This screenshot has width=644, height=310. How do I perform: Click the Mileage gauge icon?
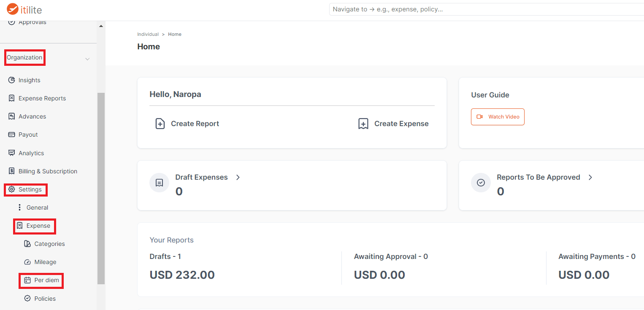pyautogui.click(x=27, y=262)
